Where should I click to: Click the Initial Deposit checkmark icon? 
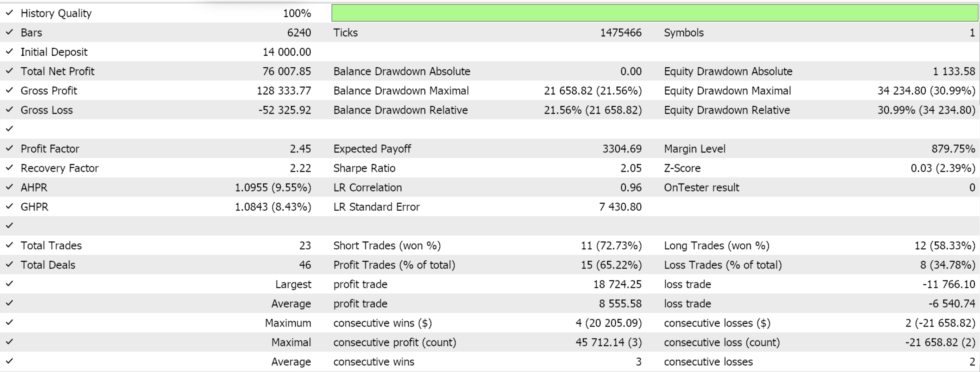[10, 52]
